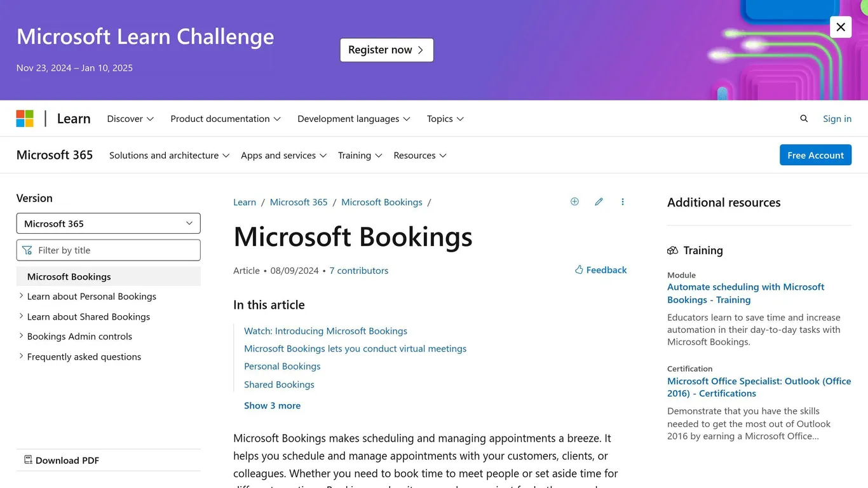
Task: Click the Filter by title input
Action: coord(109,250)
